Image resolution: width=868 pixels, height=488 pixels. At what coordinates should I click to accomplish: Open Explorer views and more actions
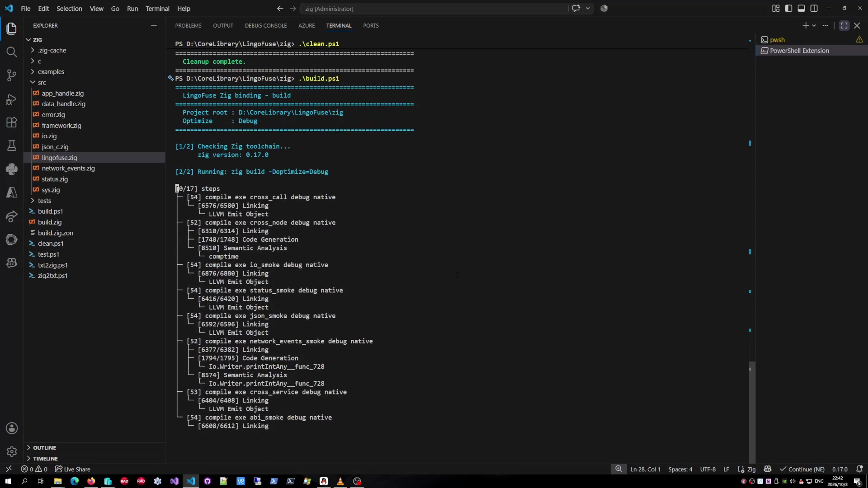click(154, 26)
